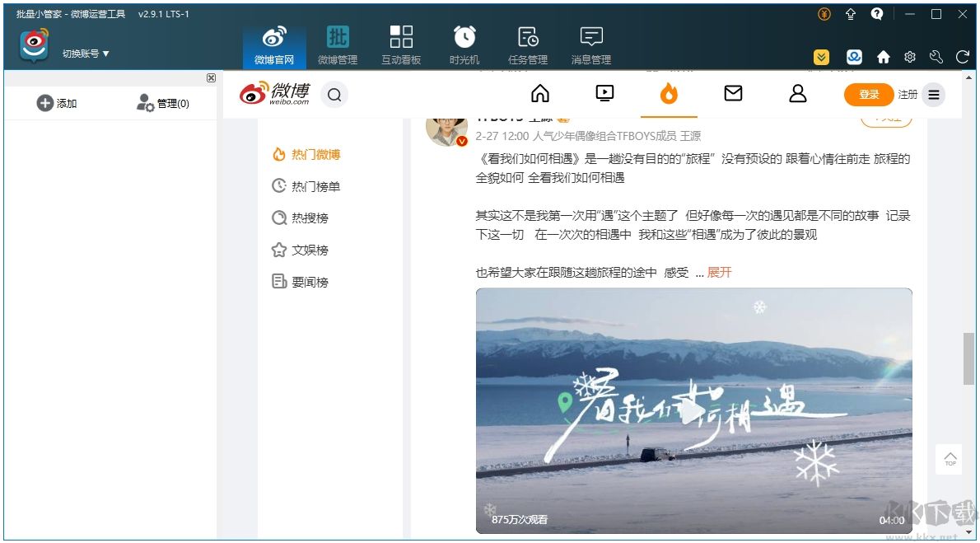This screenshot has height=543, width=980.
Task: Click the 添加 add account entry
Action: [58, 102]
